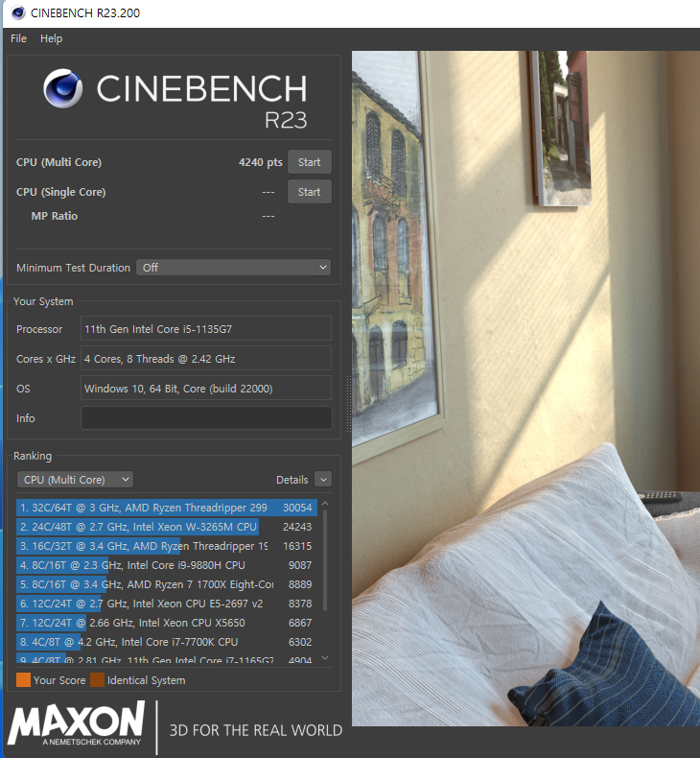Open the File menu
Viewport: 700px width, 758px height.
point(18,38)
